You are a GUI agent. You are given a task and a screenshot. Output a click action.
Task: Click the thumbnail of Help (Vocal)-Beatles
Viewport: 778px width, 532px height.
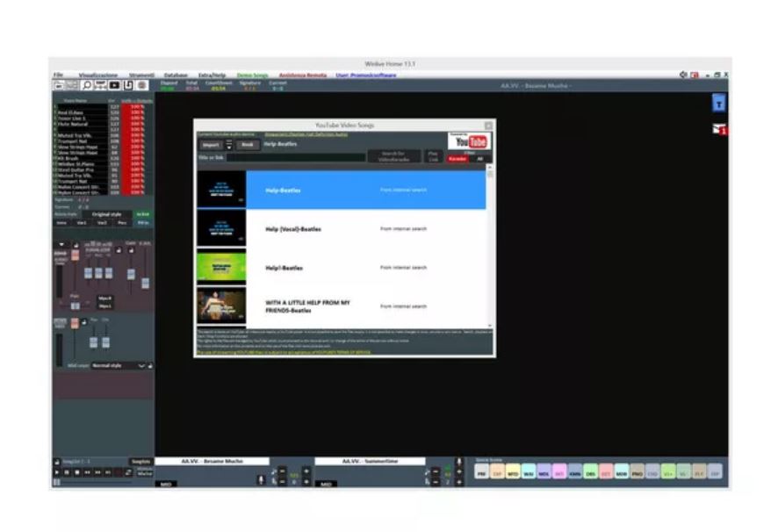(x=221, y=229)
